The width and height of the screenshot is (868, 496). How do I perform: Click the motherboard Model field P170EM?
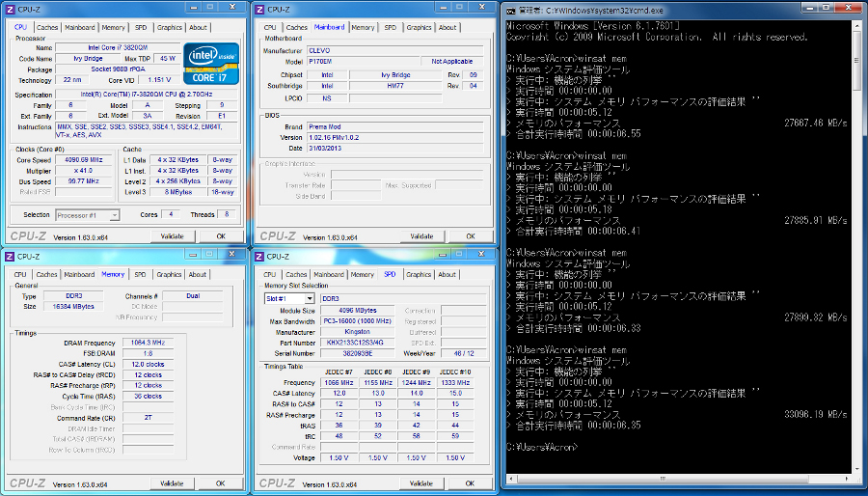(x=362, y=62)
